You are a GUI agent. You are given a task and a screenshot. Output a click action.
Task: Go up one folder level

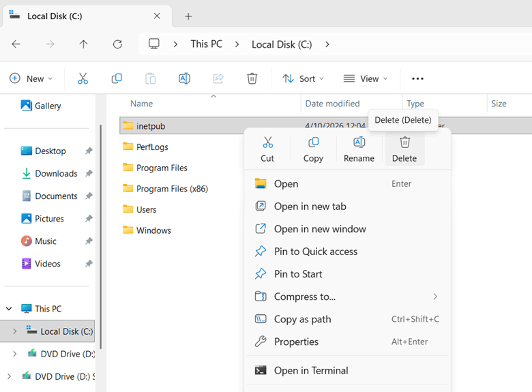pos(83,44)
